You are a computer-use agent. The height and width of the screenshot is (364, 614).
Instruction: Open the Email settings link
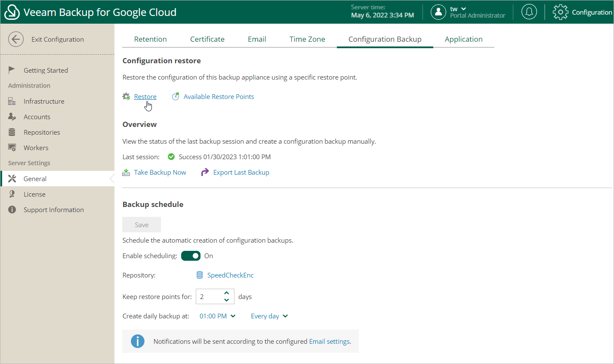click(x=329, y=342)
